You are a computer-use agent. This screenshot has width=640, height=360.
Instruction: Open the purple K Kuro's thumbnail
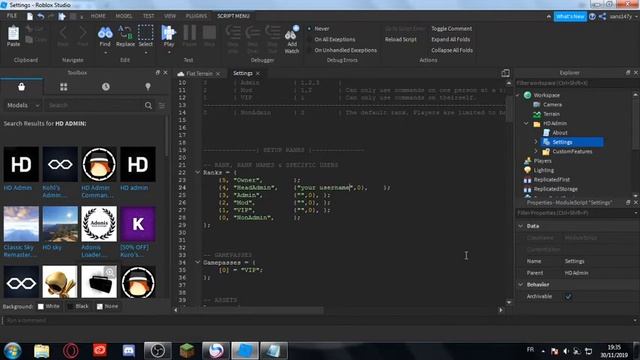pos(138,224)
